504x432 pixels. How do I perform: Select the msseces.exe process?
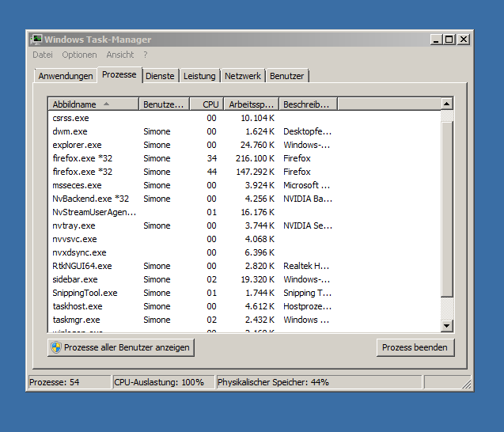(244, 185)
